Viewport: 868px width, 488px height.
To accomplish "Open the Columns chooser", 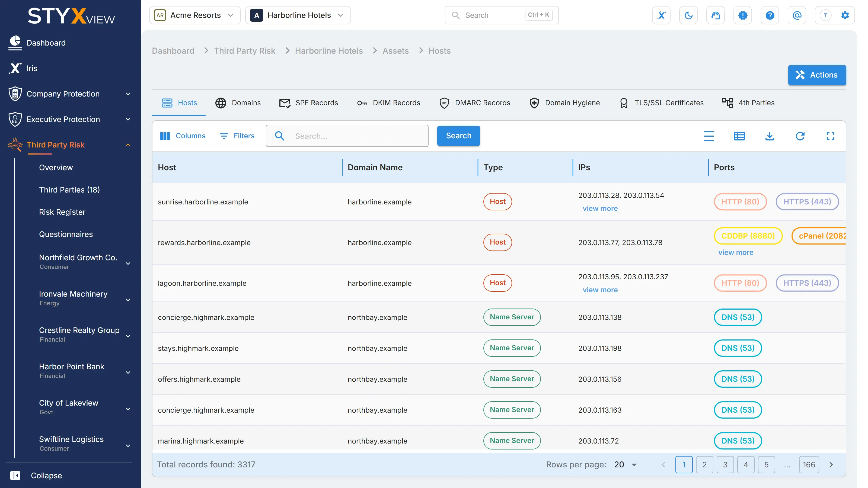I will point(182,136).
